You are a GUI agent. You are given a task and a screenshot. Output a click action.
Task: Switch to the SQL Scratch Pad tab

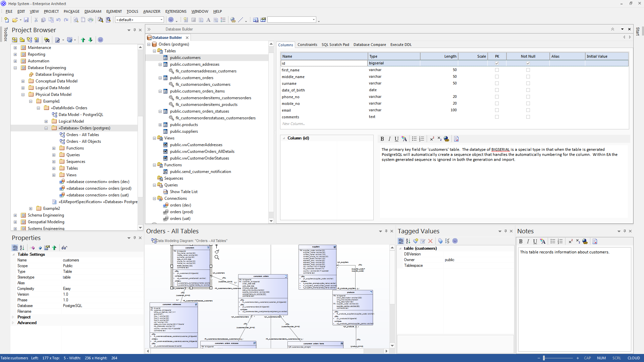click(x=335, y=45)
